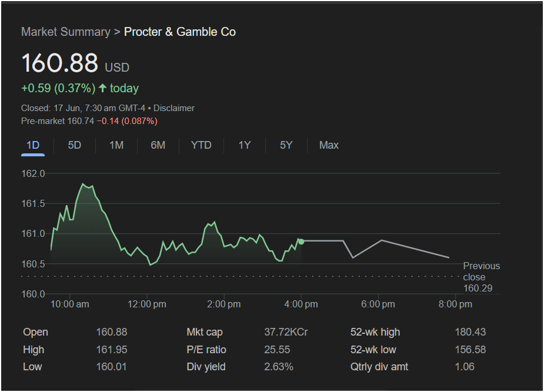This screenshot has height=392, width=544.
Task: Switch to the 1M chart tab
Action: [116, 145]
